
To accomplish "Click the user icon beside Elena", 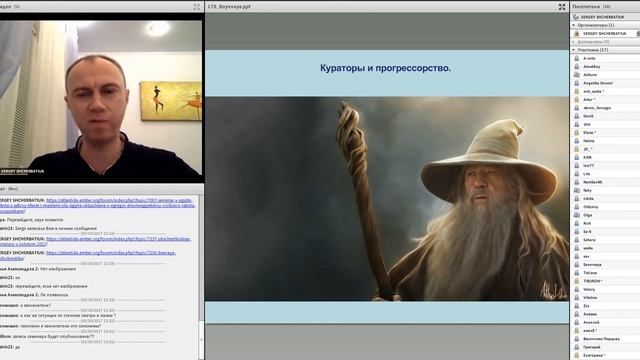I will (x=577, y=133).
